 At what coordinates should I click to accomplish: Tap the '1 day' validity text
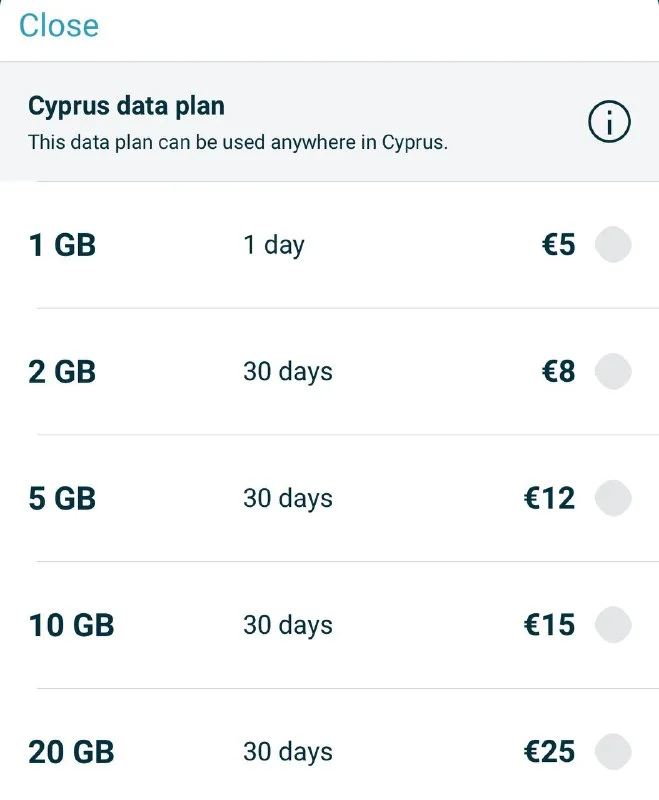pyautogui.click(x=273, y=245)
